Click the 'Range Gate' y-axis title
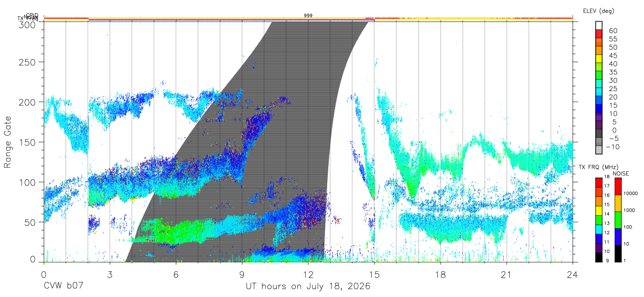 (8, 142)
